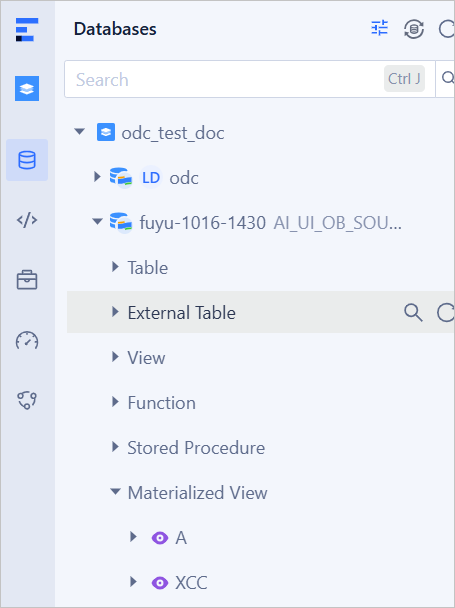Image resolution: width=455 pixels, height=608 pixels.
Task: Click the search magnifier on External Table row
Action: pyautogui.click(x=413, y=313)
